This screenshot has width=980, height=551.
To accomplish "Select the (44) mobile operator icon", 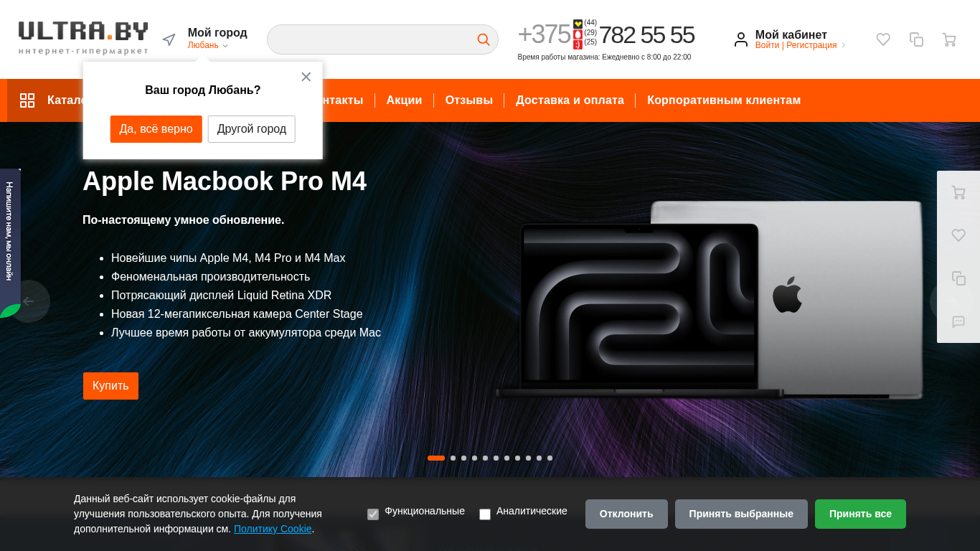I will 578,24.
